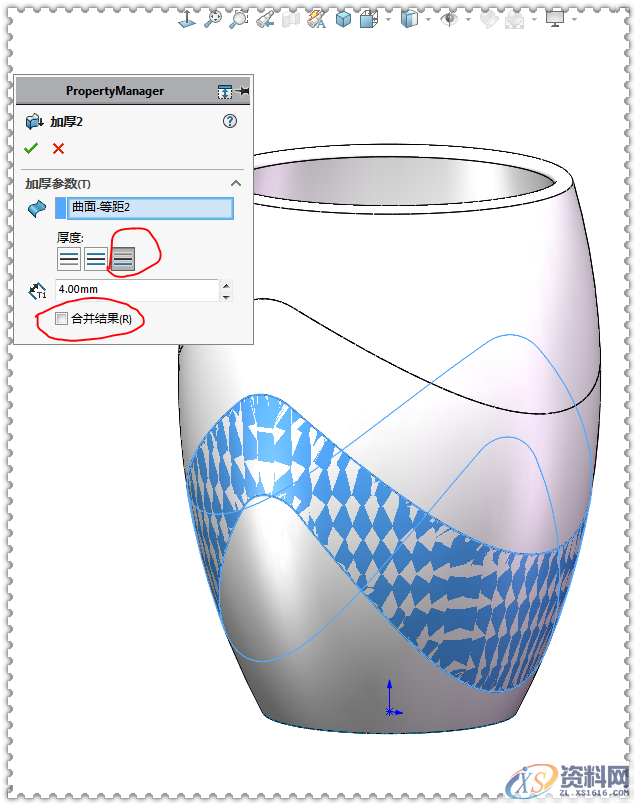Increase thickness with up arrow

coord(226,285)
